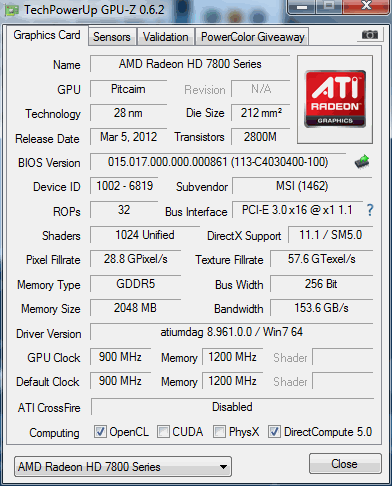
Task: Click the Bus Interface question mark
Action: click(x=370, y=210)
